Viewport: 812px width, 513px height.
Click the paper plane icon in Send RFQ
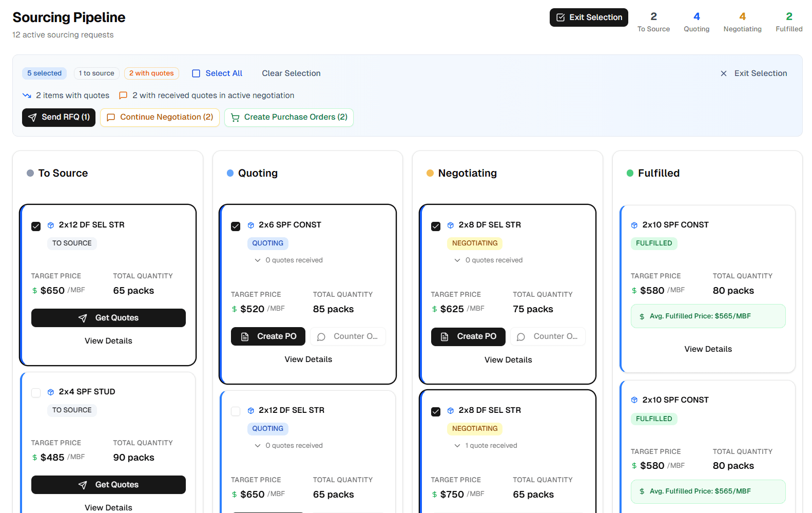tap(32, 118)
